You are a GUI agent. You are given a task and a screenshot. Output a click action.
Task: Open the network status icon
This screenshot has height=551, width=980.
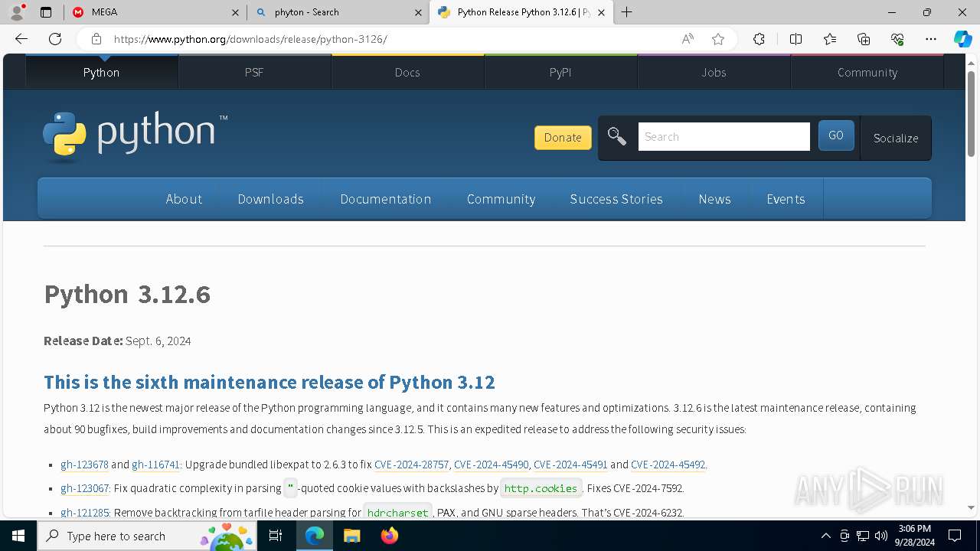(x=862, y=536)
